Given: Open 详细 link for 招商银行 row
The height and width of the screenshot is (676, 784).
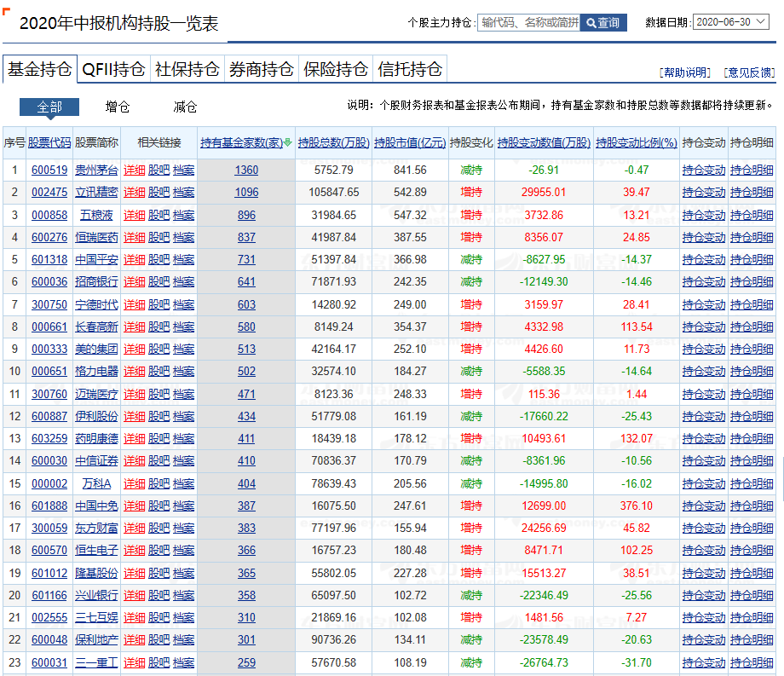Looking at the screenshot, I should pyautogui.click(x=134, y=282).
